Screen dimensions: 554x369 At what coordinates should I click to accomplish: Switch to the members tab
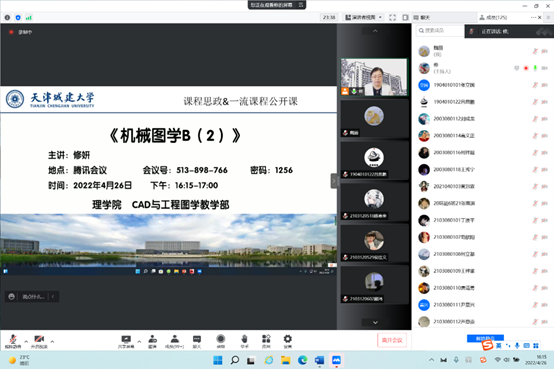pyautogui.click(x=493, y=17)
